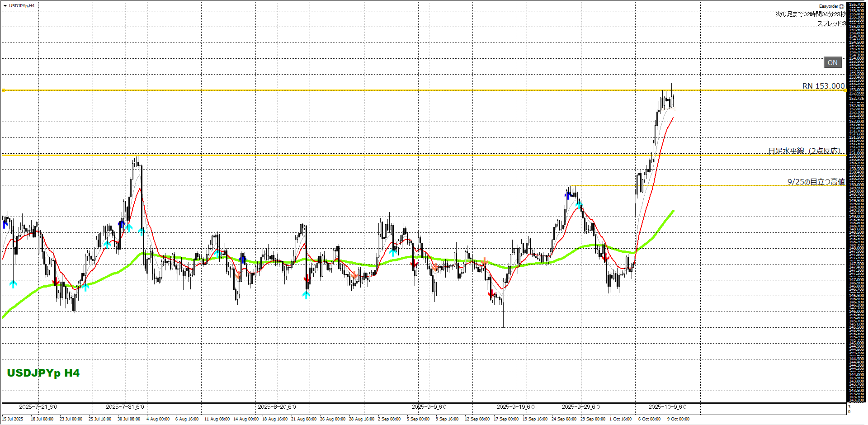Toggle the ON button
The image size is (868, 425).
point(832,63)
